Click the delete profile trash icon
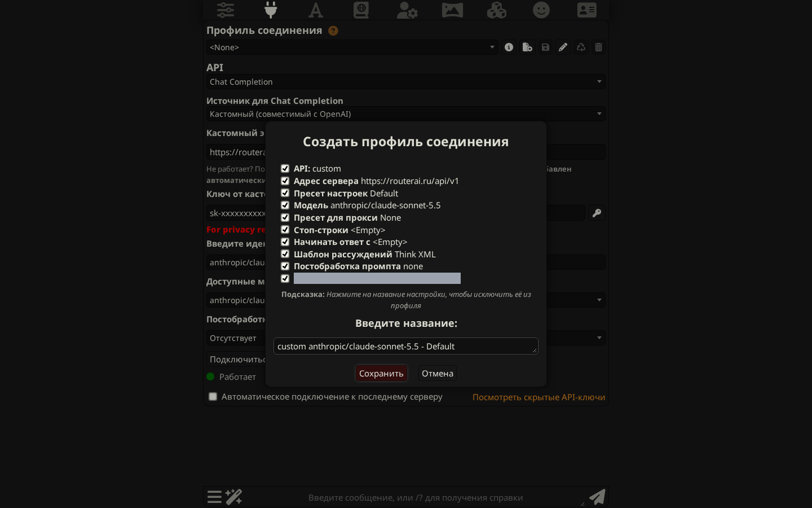Viewport: 812px width, 508px height. tap(599, 47)
